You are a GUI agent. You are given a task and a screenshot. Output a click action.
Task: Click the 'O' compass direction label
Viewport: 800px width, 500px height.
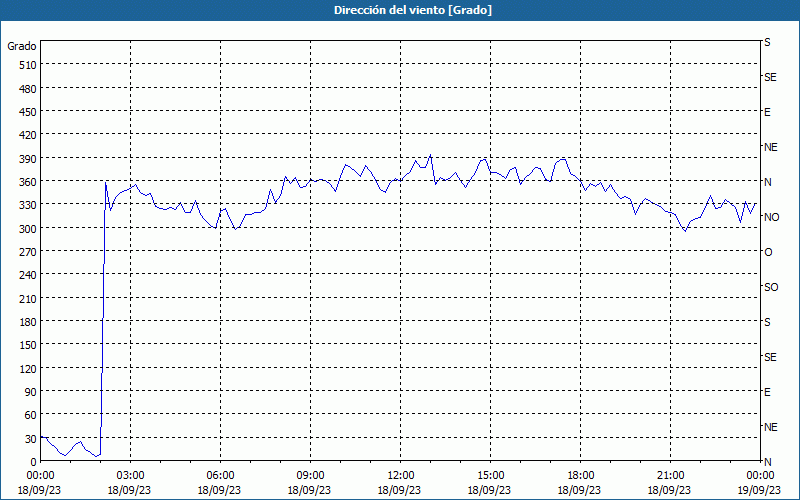coord(768,252)
